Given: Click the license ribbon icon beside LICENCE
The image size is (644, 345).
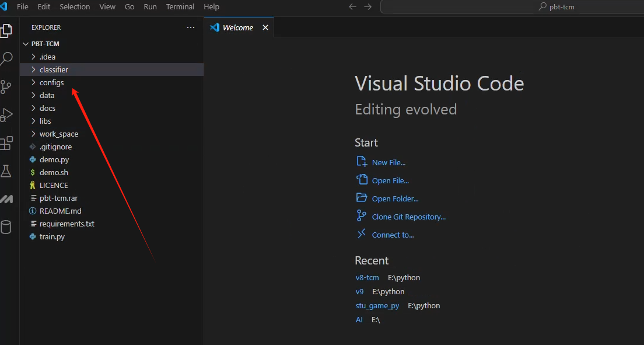Looking at the screenshot, I should (33, 185).
